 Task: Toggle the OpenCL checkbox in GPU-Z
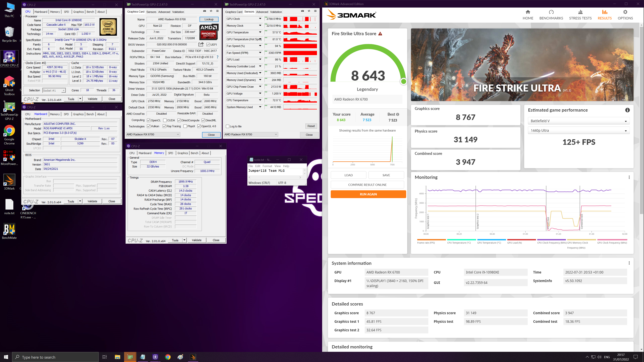pos(148,120)
